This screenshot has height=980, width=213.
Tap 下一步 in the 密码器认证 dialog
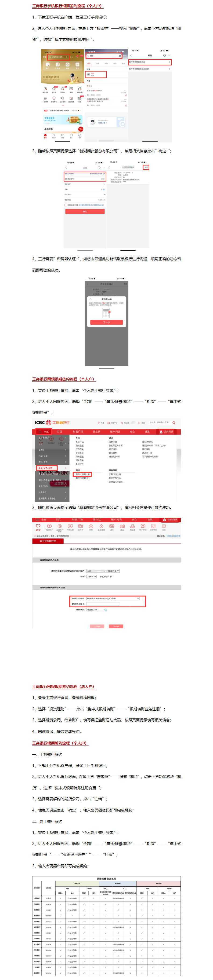106,322
